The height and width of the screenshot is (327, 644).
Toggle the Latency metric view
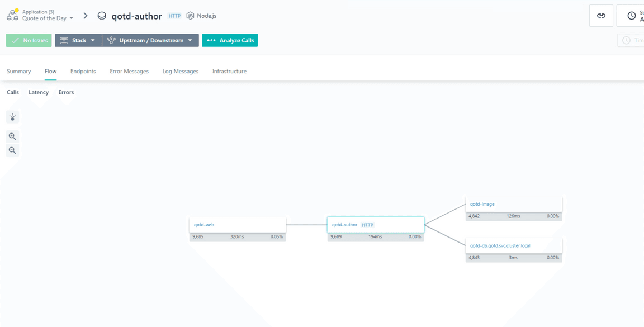(x=39, y=92)
